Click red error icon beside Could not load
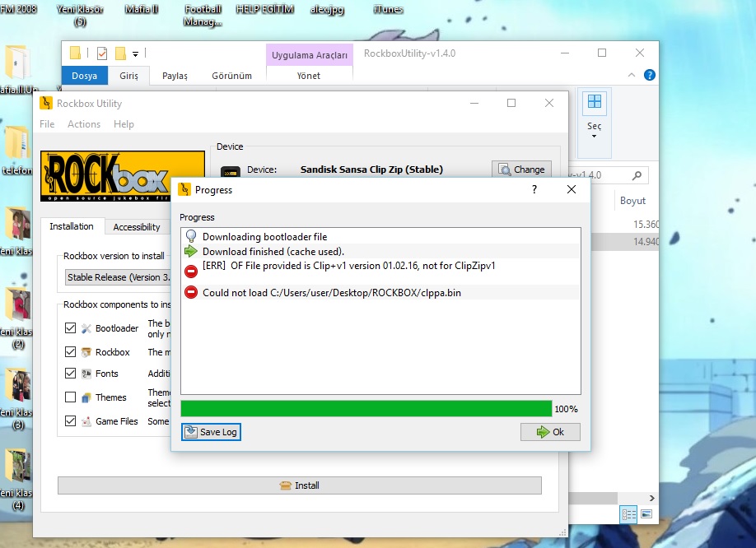Viewport: 756px width, 548px height. point(191,292)
